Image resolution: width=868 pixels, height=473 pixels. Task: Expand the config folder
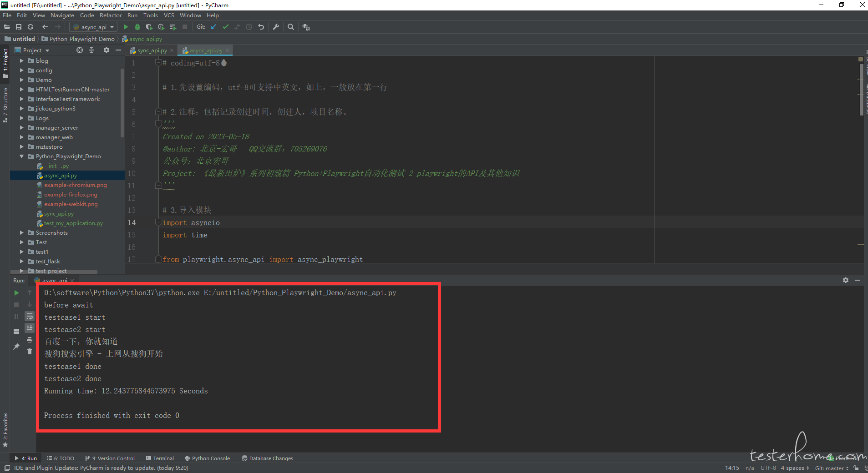tap(21, 70)
